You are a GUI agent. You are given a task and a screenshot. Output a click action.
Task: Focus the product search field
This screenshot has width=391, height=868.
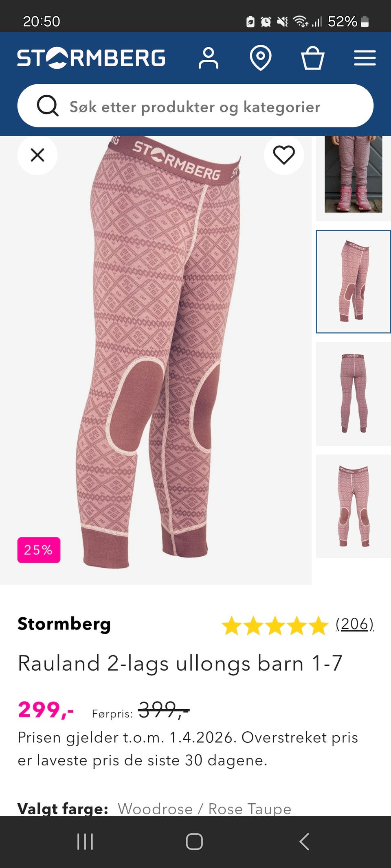tap(195, 106)
